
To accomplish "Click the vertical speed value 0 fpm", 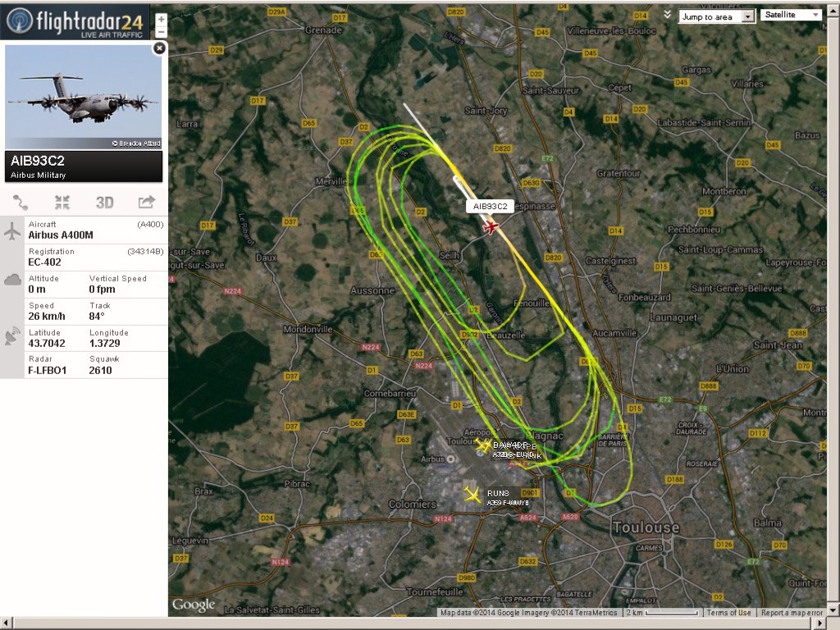I will (102, 290).
